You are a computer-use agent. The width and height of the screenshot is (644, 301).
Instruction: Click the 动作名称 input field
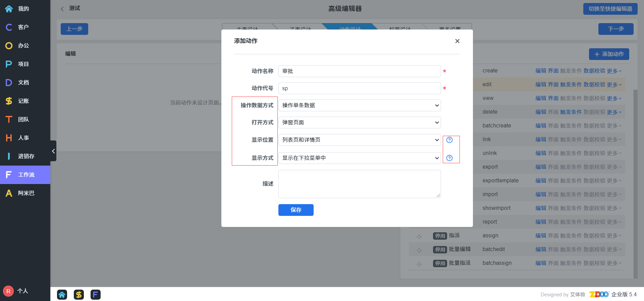pyautogui.click(x=359, y=71)
